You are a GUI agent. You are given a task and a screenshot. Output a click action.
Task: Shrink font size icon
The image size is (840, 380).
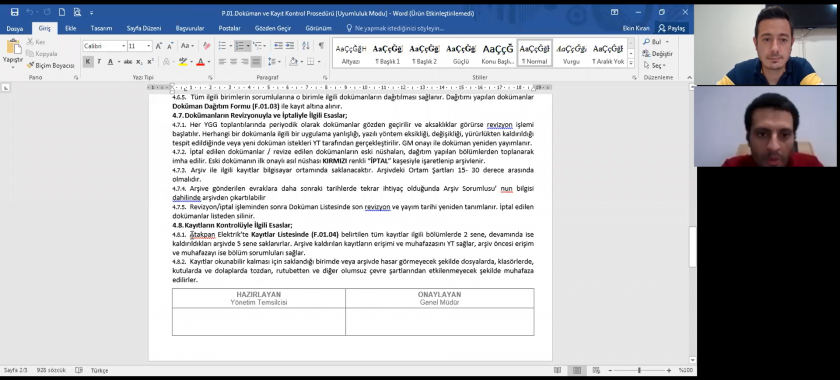(x=170, y=46)
